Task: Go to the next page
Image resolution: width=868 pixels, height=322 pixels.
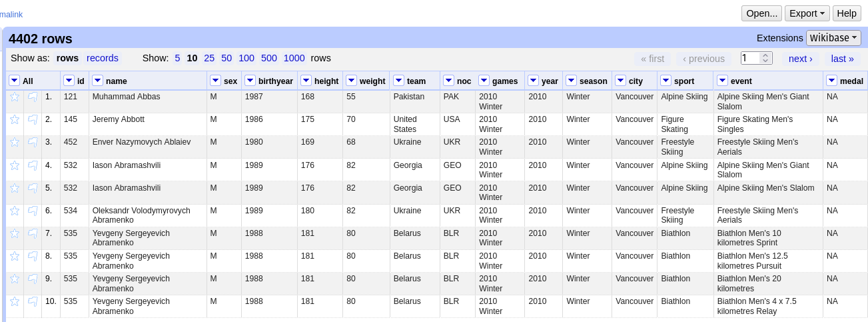Action: [800, 59]
